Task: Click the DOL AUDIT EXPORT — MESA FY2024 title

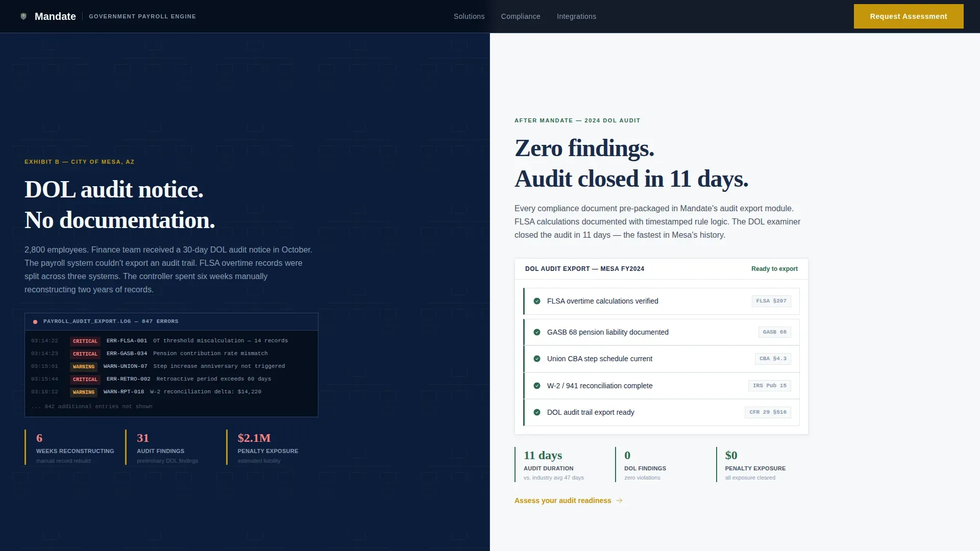Action: [x=584, y=269]
